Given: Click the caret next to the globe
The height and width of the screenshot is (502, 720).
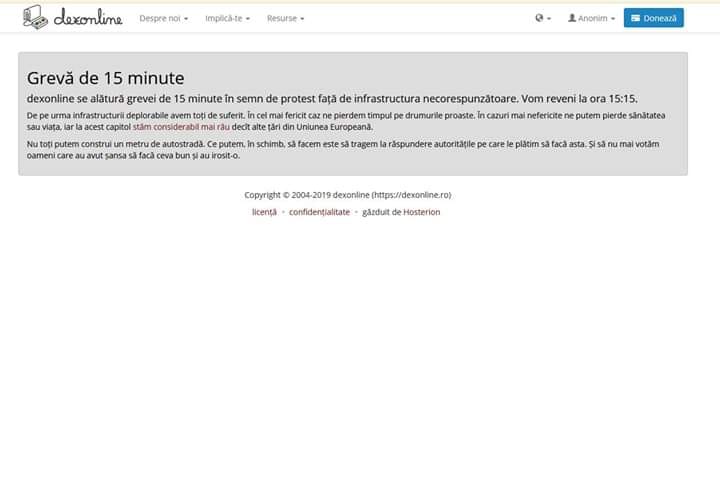Looking at the screenshot, I should click(549, 19).
